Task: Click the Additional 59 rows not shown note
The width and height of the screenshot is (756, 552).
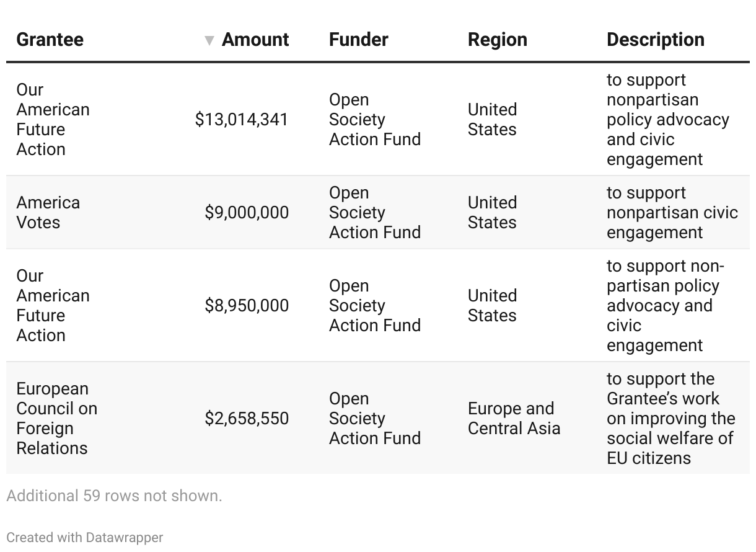Action: (x=114, y=496)
